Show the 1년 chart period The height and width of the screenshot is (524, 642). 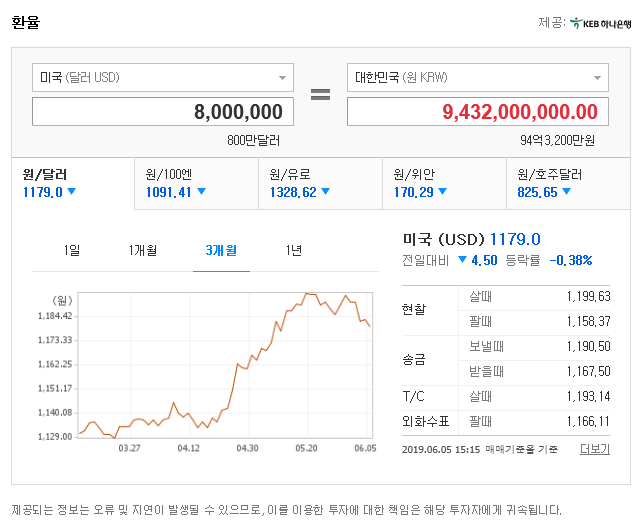click(293, 251)
